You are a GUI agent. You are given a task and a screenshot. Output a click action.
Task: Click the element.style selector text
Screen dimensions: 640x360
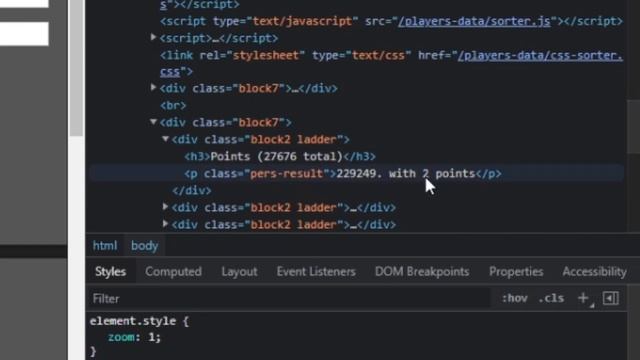coord(133,321)
